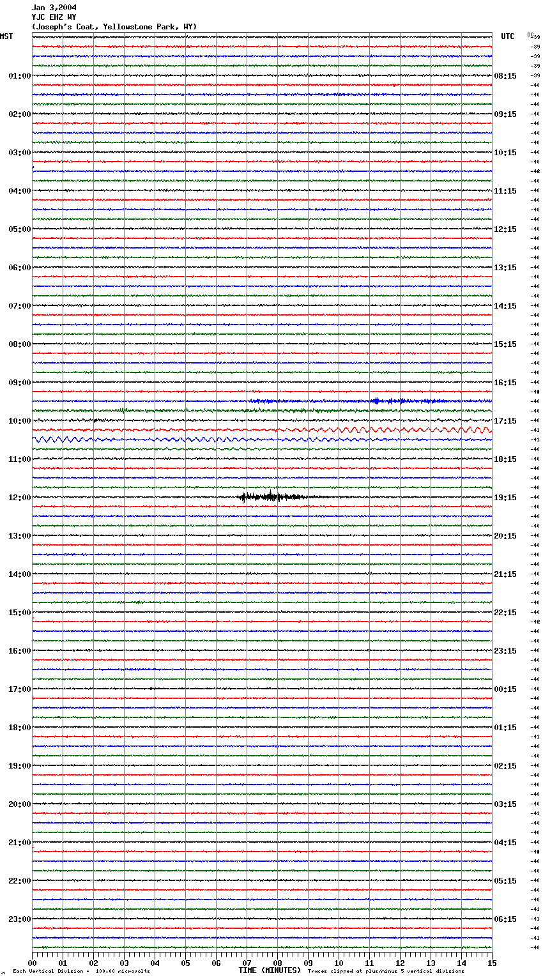Click the 05:15 UTC time label
This screenshot has height=980, width=543.
pyautogui.click(x=505, y=881)
